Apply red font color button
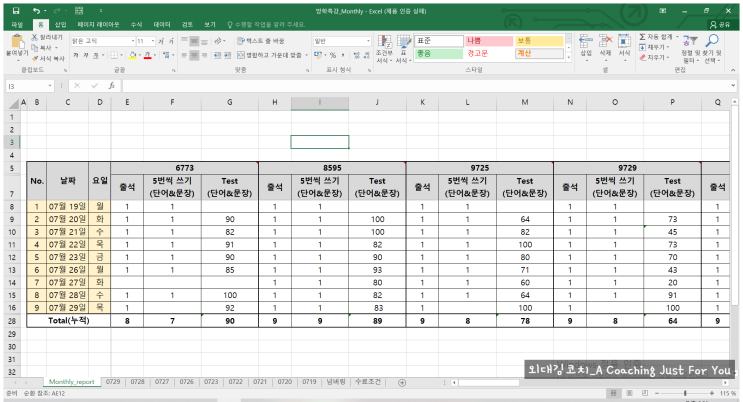Screen dimensions: 743x402 click(147, 55)
